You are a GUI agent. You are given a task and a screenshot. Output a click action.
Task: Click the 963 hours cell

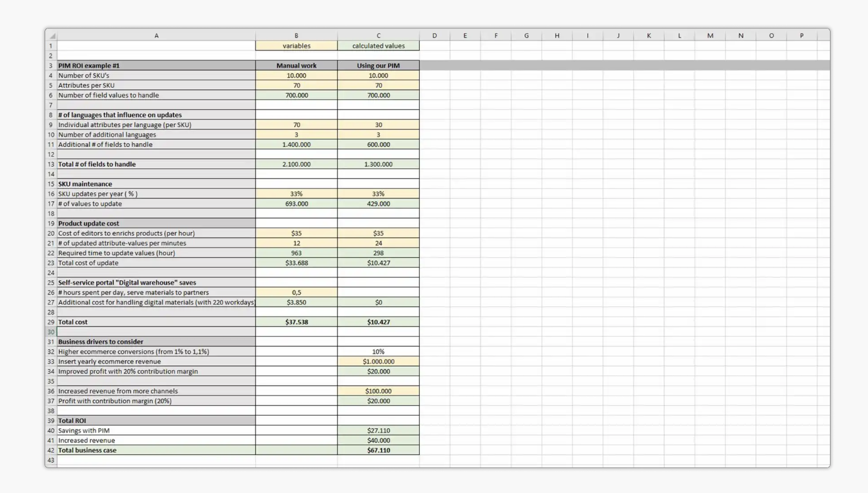point(296,253)
